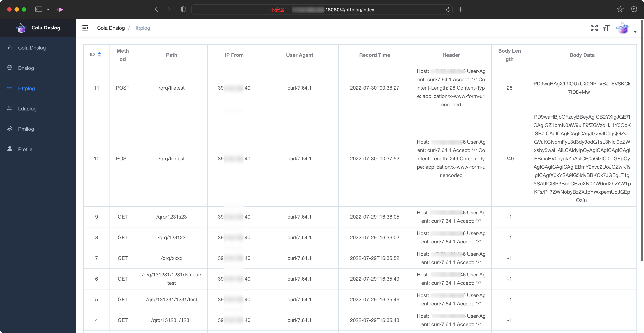This screenshot has width=644, height=333.
Task: Click Cola Dnslog dashboard sidebar item
Action: 32,48
